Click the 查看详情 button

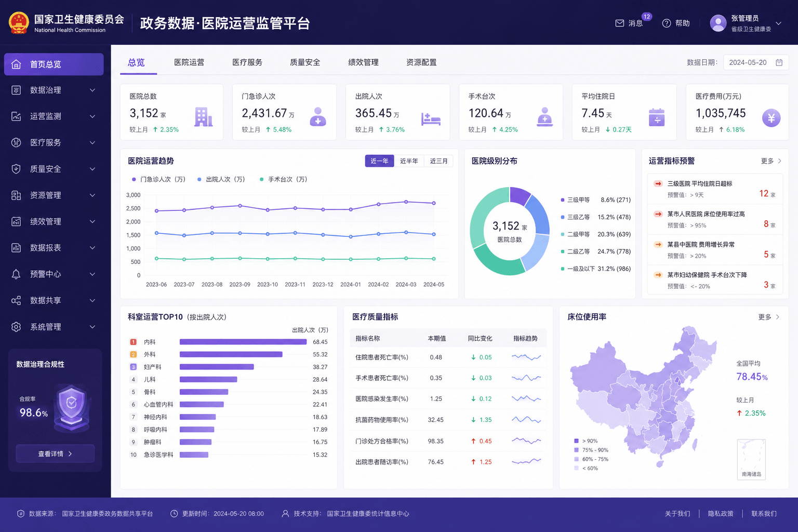pos(55,454)
